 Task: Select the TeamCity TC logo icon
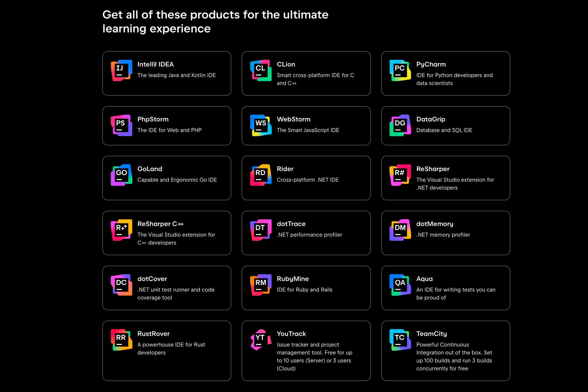tap(400, 340)
